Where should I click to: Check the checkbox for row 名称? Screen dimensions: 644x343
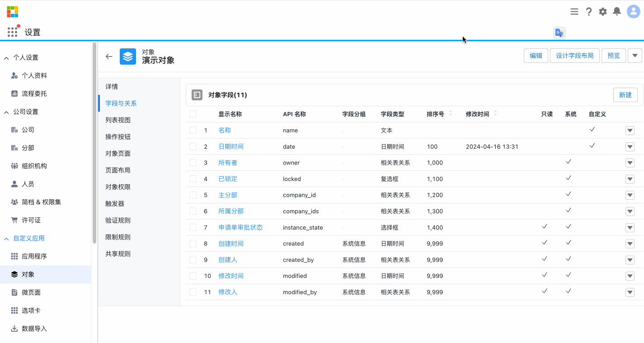[x=193, y=130]
